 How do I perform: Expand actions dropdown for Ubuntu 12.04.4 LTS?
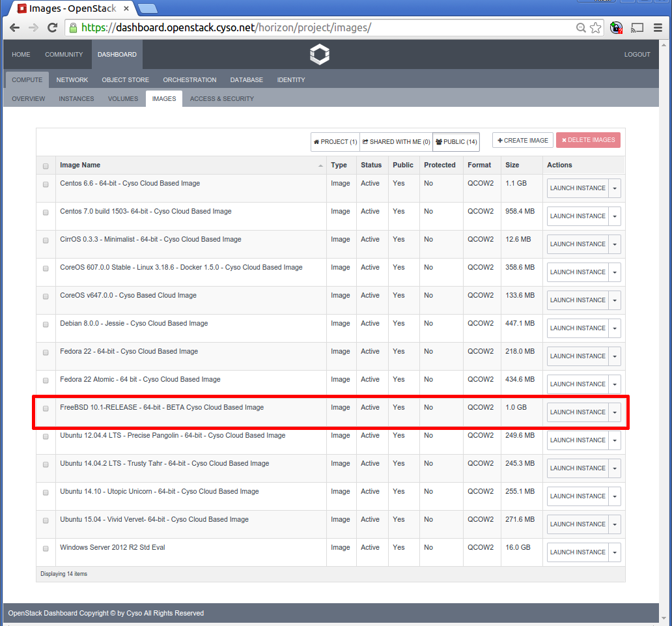pos(615,440)
